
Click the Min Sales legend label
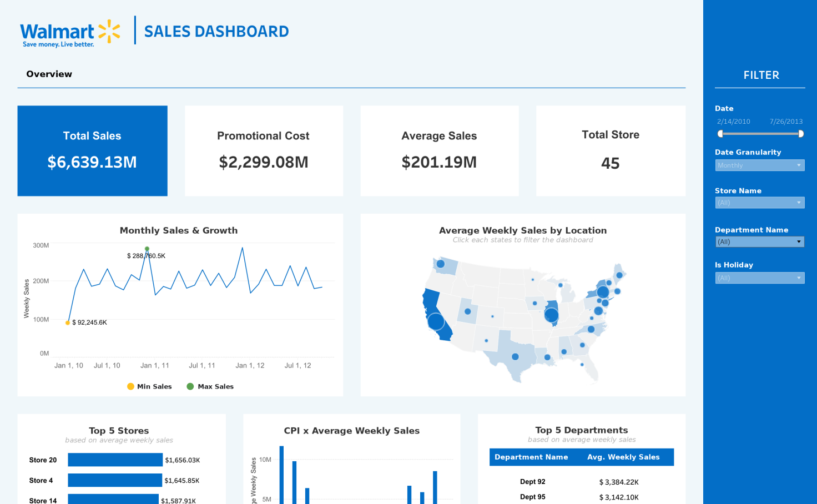click(x=154, y=386)
